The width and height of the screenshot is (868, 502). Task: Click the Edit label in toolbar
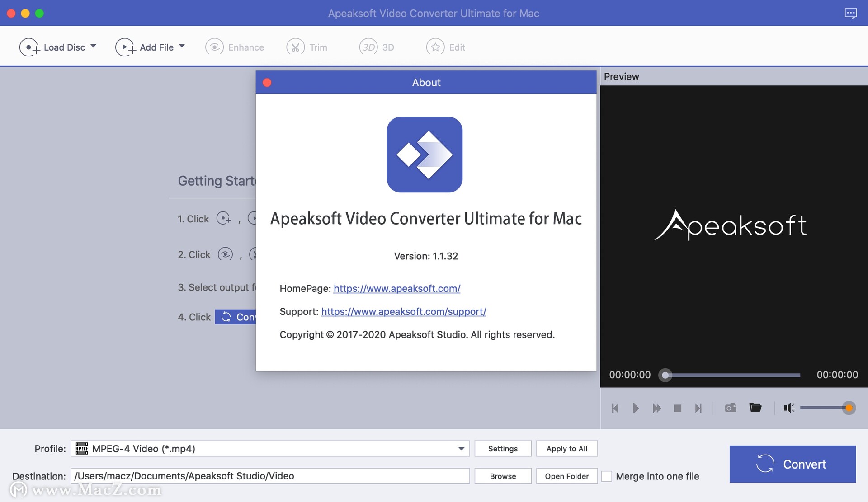point(457,47)
